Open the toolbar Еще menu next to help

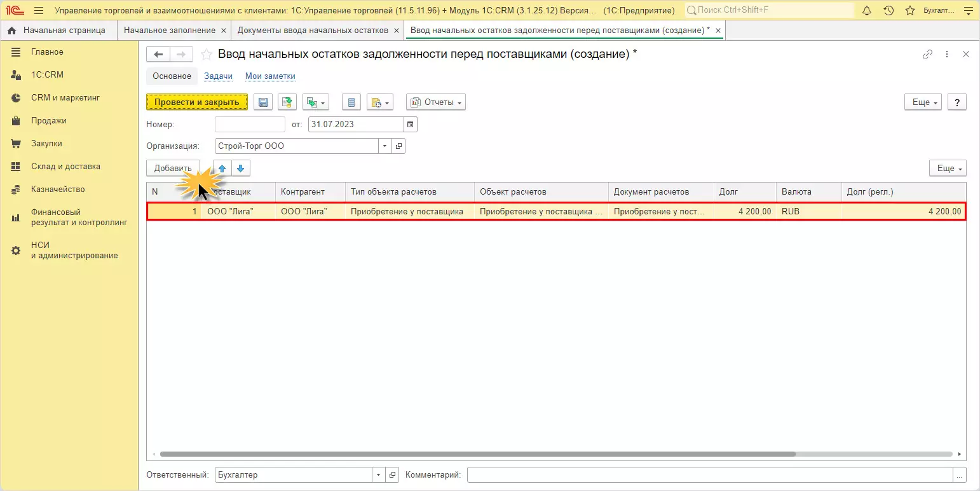tap(923, 102)
